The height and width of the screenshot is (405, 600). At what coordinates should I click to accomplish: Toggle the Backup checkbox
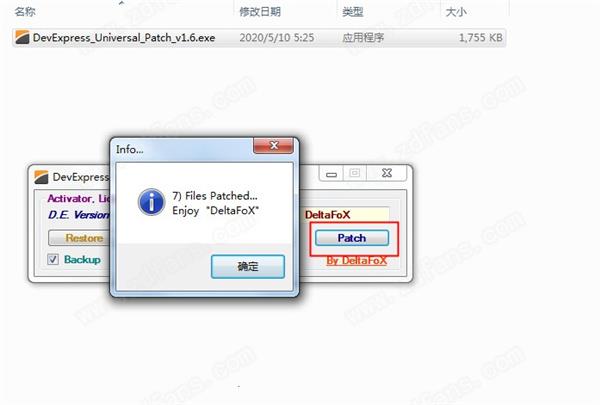pyautogui.click(x=53, y=260)
